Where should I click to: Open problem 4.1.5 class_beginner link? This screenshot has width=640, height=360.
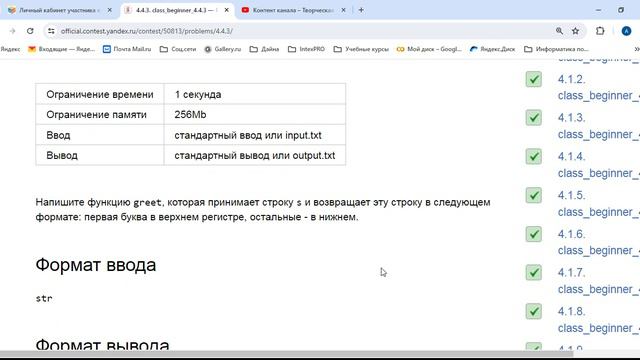[x=598, y=204]
